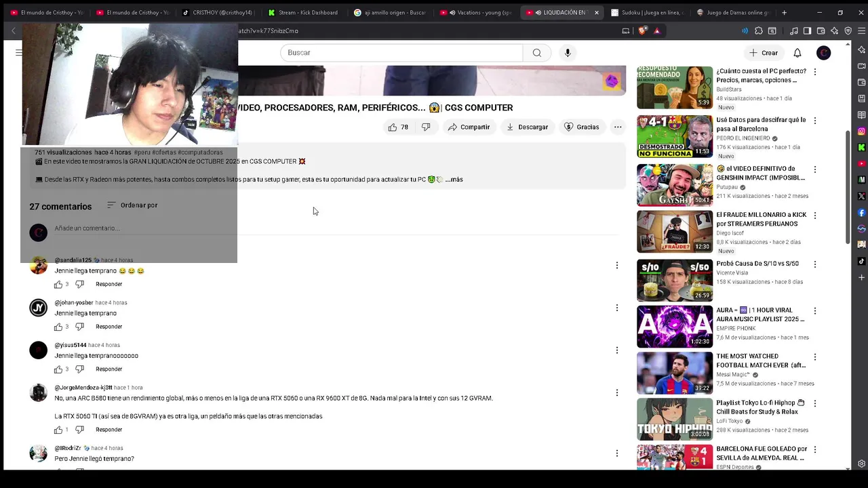Switch to the ají amarillo origen search tab
The image size is (868, 488).
pos(389,12)
